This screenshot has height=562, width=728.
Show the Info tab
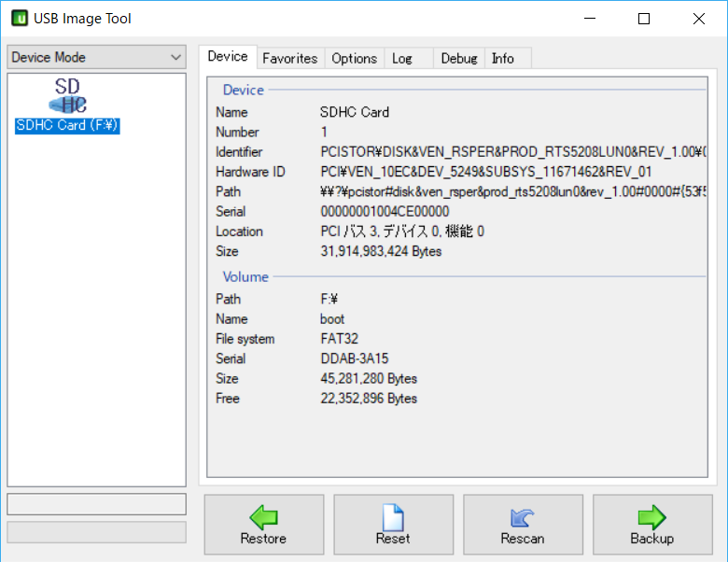(502, 58)
